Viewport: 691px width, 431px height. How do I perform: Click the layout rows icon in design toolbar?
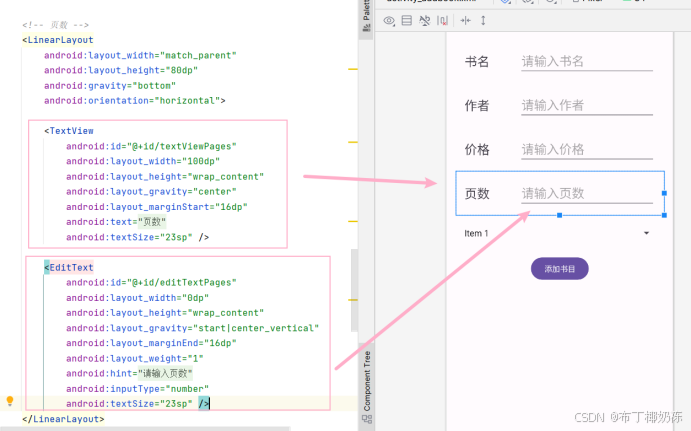pos(407,20)
